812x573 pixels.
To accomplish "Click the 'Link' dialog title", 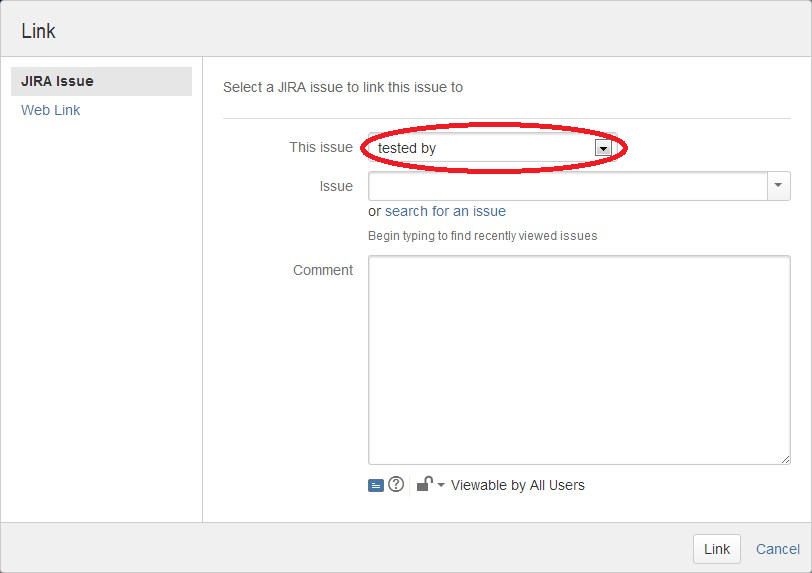I will click(x=38, y=31).
